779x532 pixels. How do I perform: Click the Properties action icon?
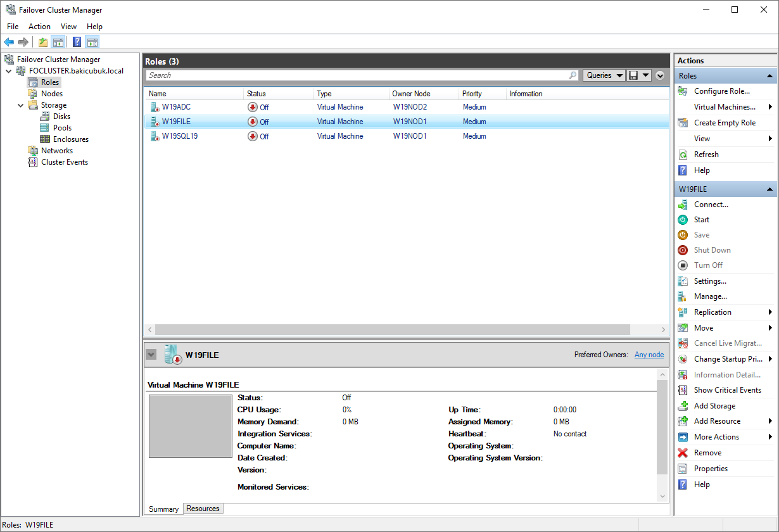tap(683, 469)
